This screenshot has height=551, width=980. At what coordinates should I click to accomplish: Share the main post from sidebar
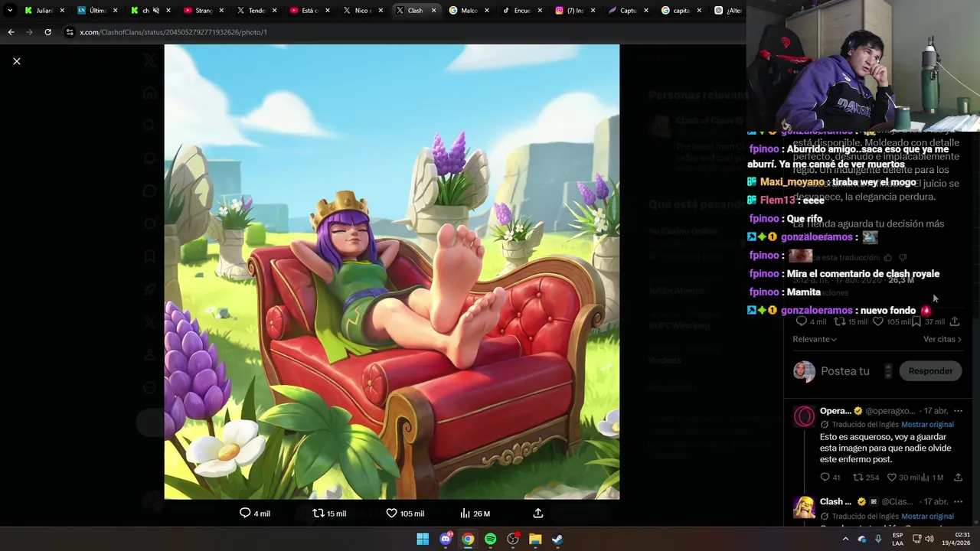click(954, 321)
